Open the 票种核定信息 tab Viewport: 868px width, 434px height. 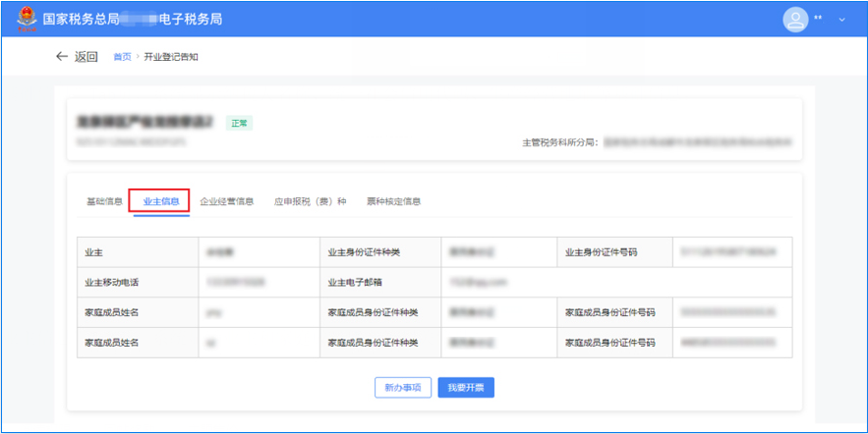click(393, 201)
